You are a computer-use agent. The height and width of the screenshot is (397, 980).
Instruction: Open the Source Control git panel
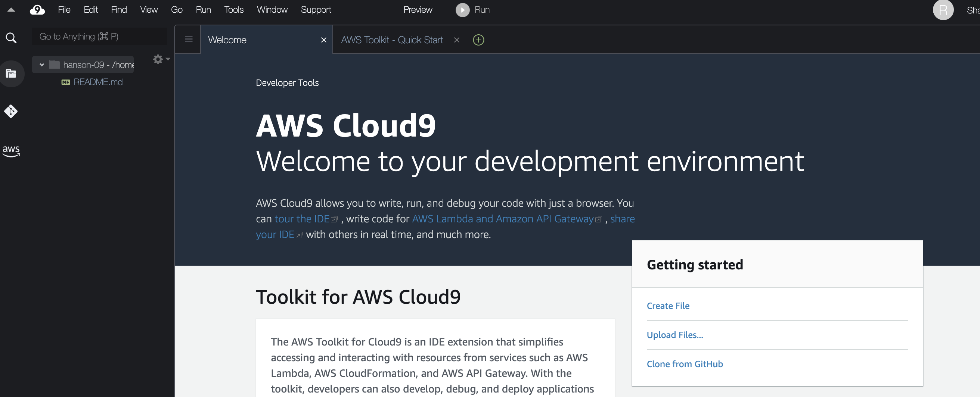click(x=11, y=111)
